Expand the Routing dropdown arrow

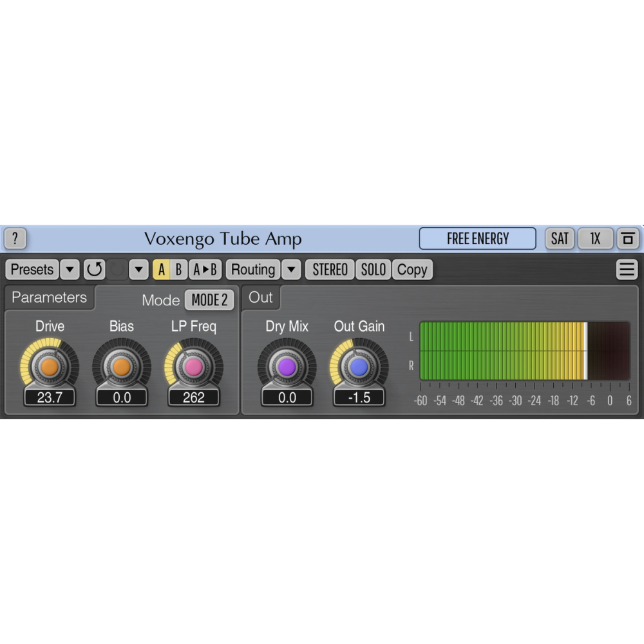pyautogui.click(x=292, y=269)
